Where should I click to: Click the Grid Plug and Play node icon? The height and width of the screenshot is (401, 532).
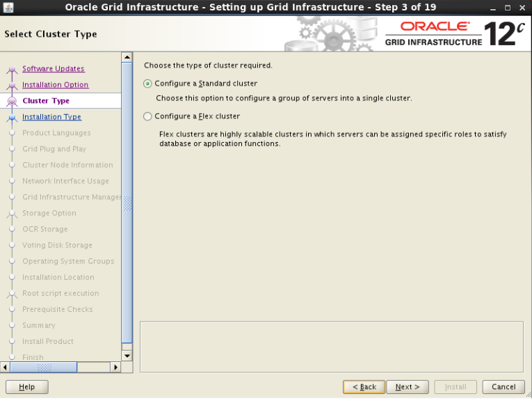coord(13,149)
